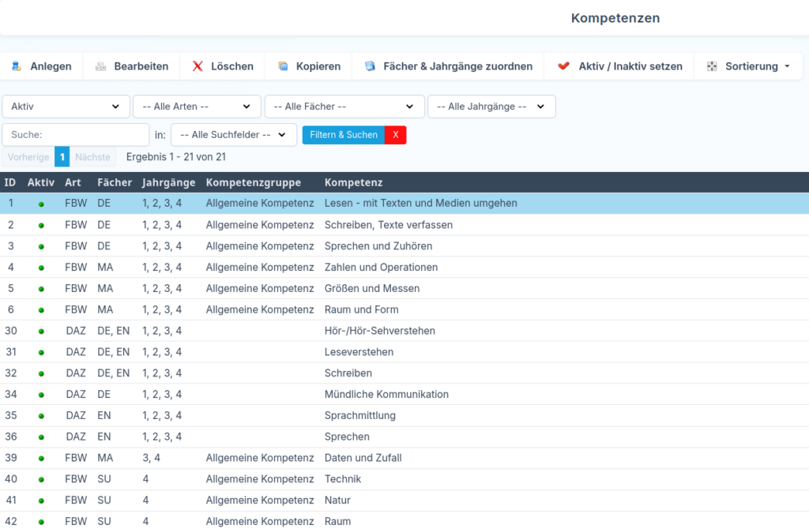809x532 pixels.
Task: Click the red Löschen X icon
Action: coord(198,66)
